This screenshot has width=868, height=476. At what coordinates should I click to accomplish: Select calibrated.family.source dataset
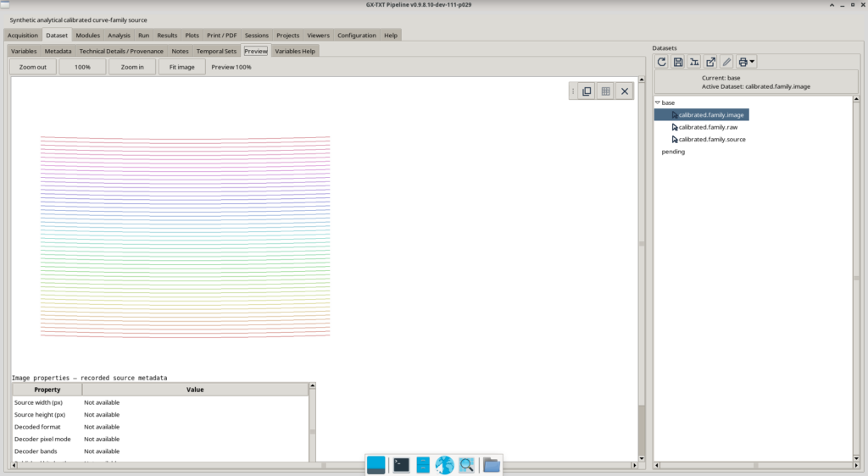click(712, 139)
